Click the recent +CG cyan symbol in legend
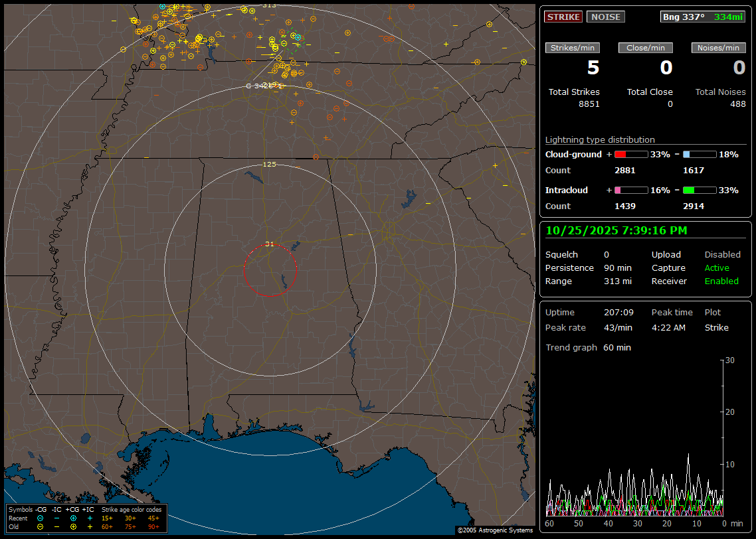The image size is (756, 539). pos(73,518)
